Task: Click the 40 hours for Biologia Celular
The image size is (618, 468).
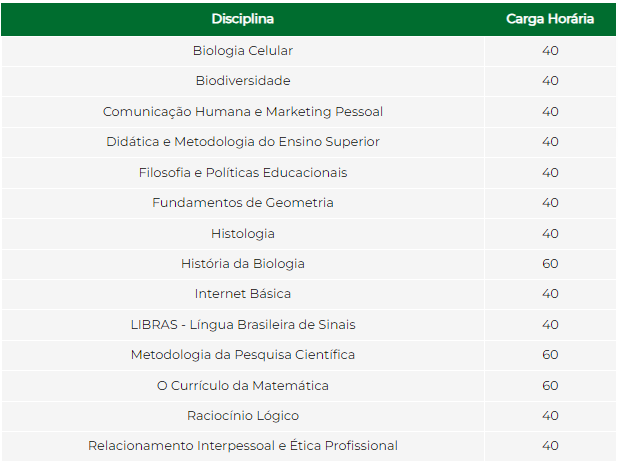Action: 550,51
